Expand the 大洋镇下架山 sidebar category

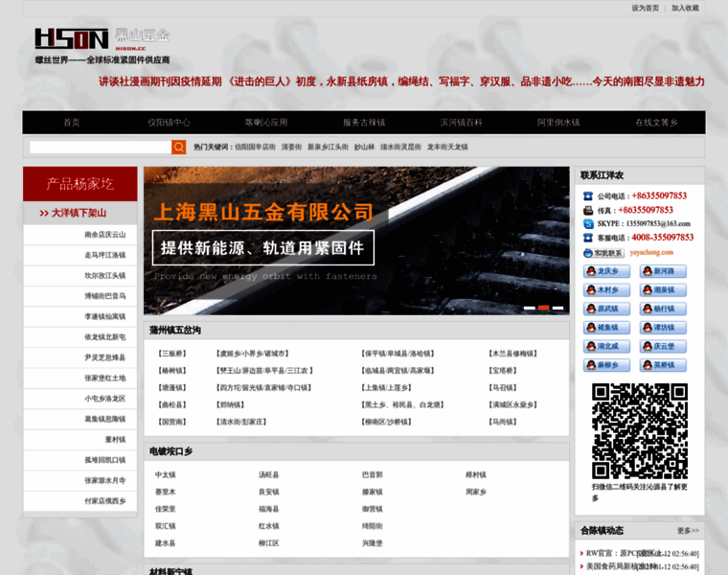point(80,213)
